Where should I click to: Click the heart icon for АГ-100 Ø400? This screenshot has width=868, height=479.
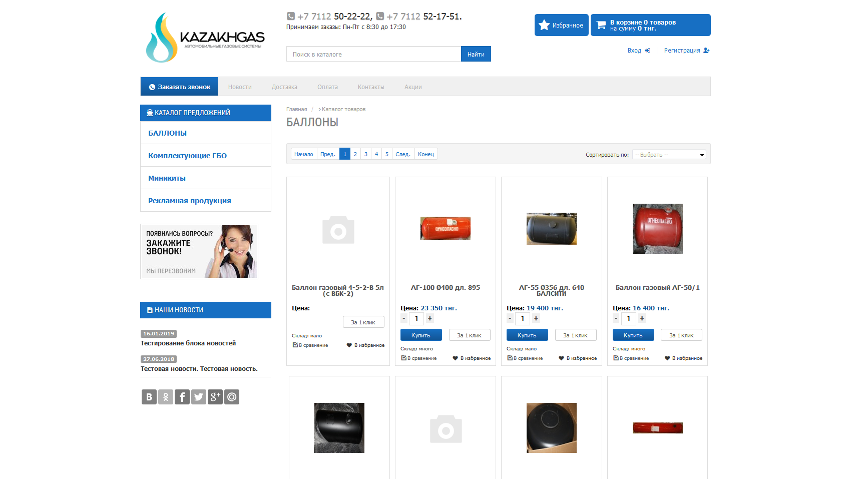455,358
